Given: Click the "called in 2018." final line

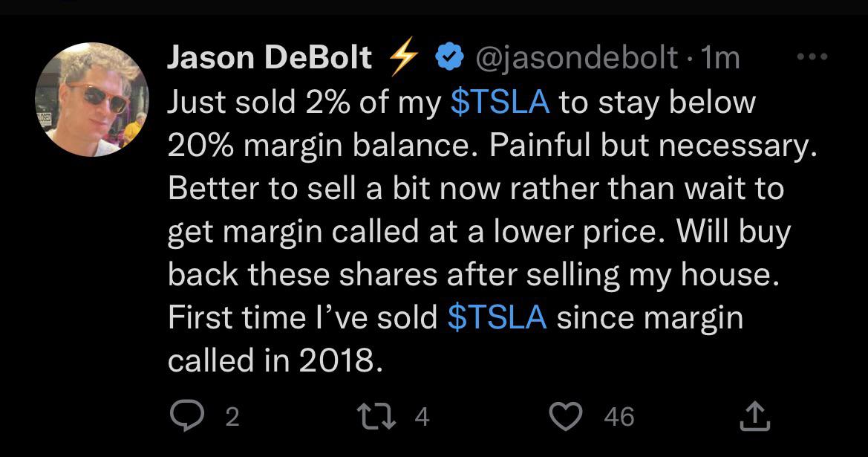Looking at the screenshot, I should click(x=272, y=360).
